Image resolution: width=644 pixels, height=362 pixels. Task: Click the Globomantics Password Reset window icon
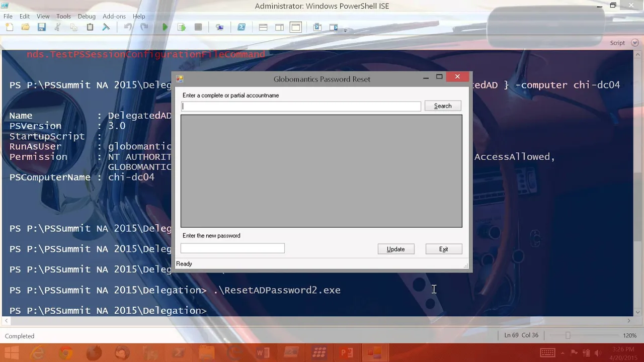tap(180, 79)
